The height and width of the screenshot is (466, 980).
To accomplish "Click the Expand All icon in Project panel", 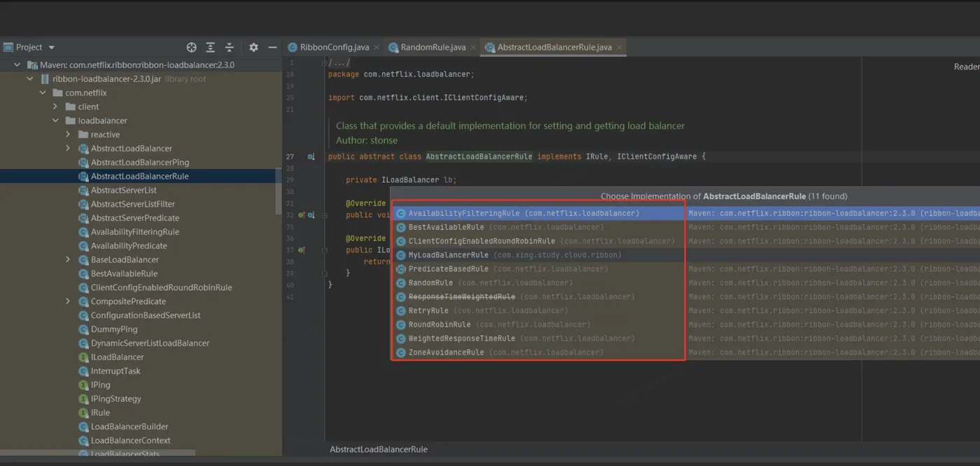I will [x=210, y=47].
